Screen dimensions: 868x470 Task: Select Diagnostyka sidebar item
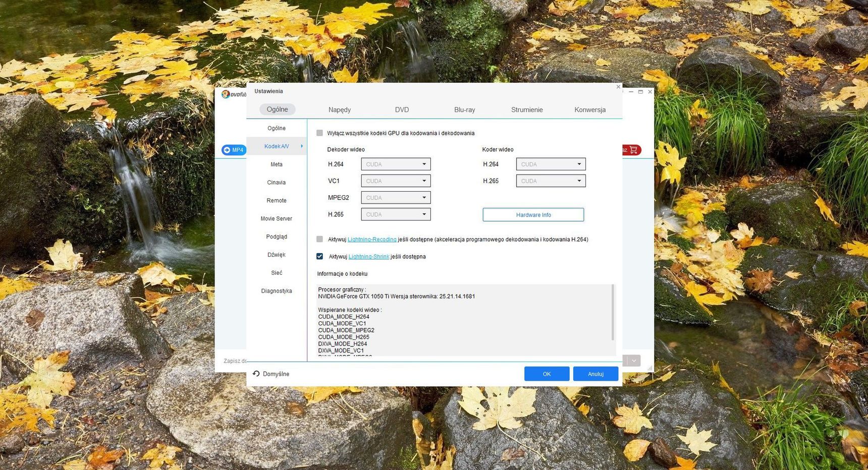click(x=277, y=291)
